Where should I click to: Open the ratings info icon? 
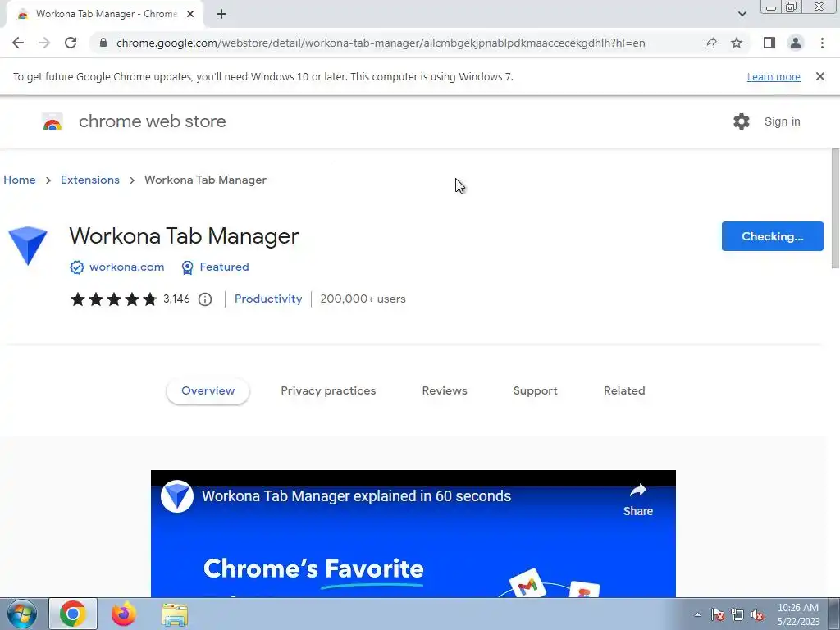(205, 299)
